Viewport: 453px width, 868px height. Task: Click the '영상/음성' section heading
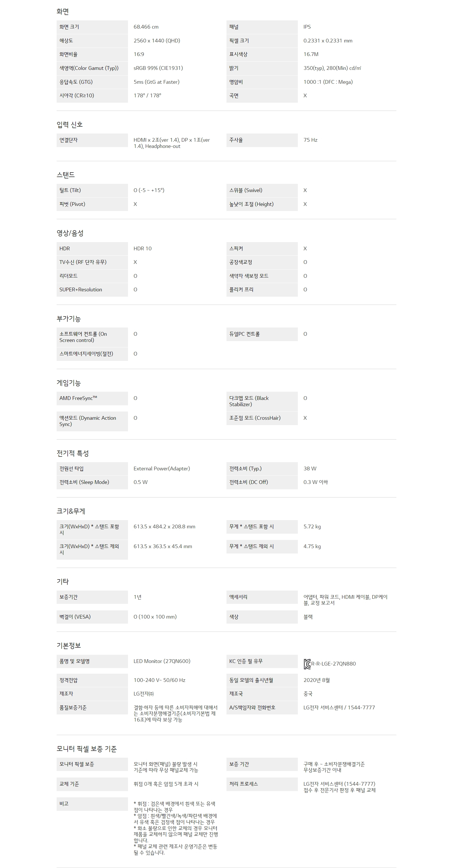coord(70,233)
